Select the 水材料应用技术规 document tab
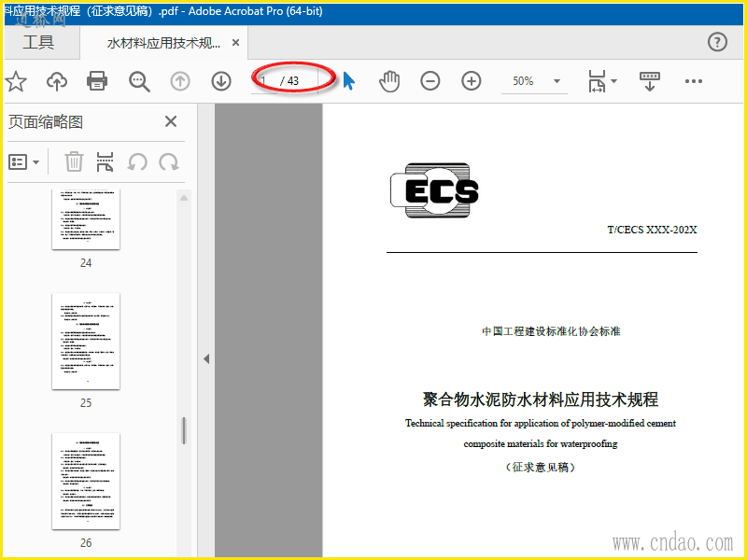 pyautogui.click(x=163, y=43)
